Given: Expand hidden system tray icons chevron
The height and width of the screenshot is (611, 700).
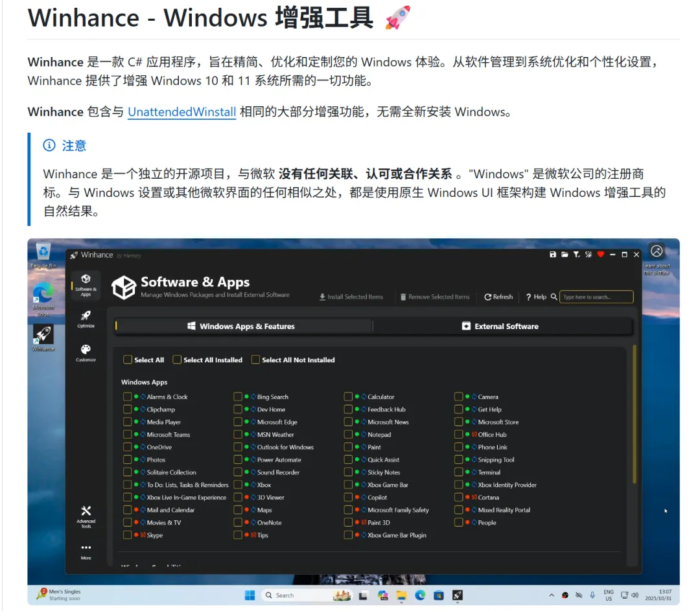Looking at the screenshot, I should coord(552,595).
